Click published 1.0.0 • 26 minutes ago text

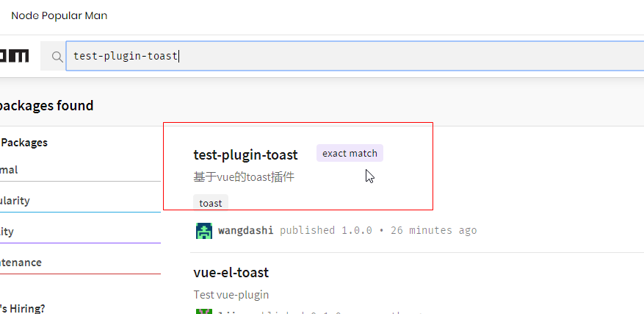(x=378, y=230)
